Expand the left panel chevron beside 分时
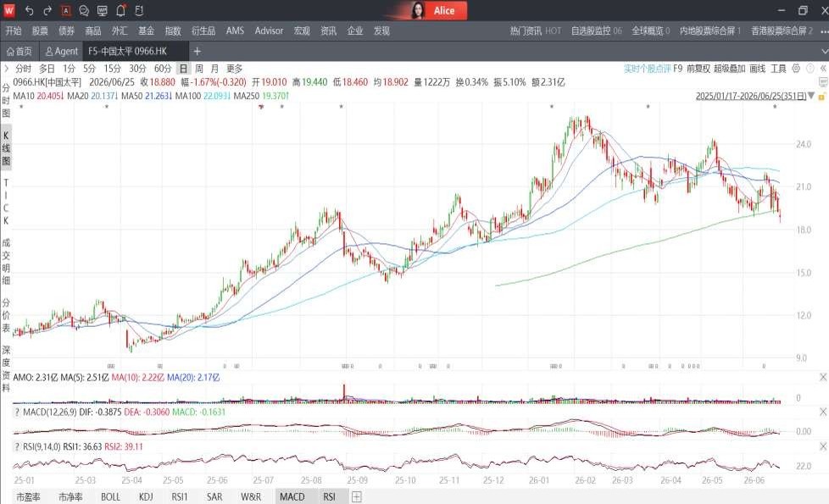 coord(6,69)
